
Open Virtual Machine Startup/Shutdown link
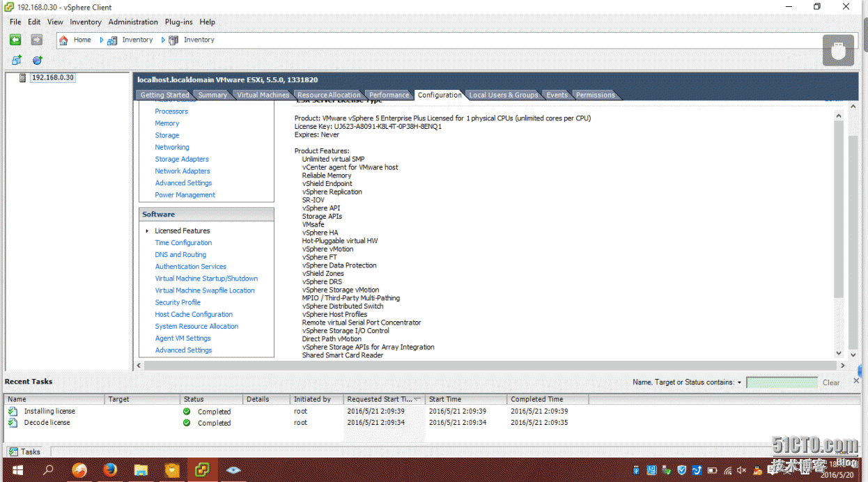click(206, 279)
